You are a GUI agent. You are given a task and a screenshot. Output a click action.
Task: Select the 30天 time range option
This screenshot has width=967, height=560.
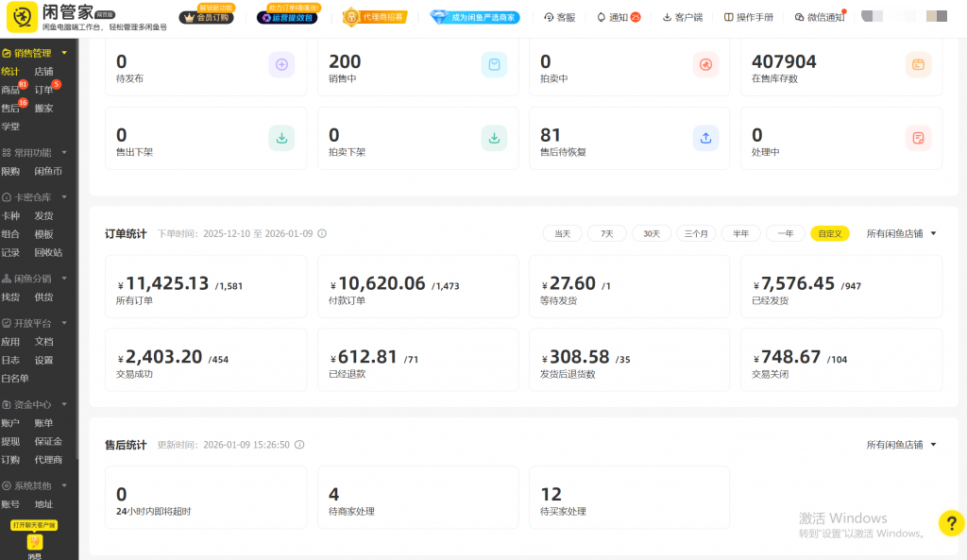tap(652, 233)
